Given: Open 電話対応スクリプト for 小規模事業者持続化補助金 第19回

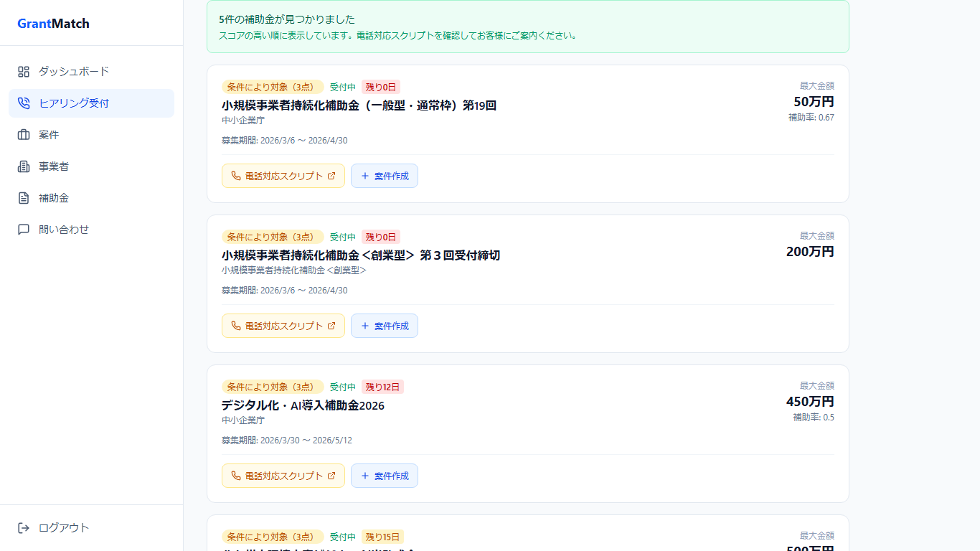Looking at the screenshot, I should click(x=283, y=175).
